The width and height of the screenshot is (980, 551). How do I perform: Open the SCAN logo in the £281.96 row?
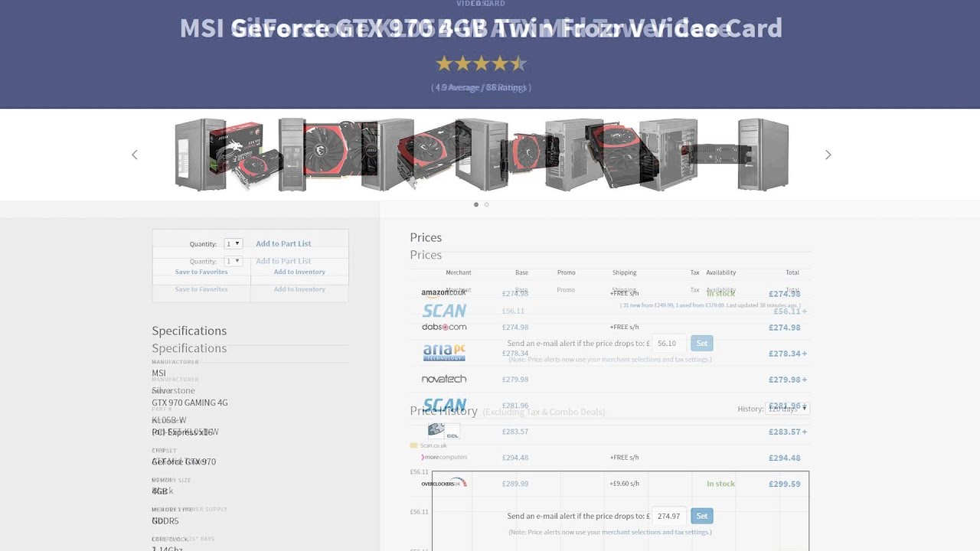tap(444, 404)
